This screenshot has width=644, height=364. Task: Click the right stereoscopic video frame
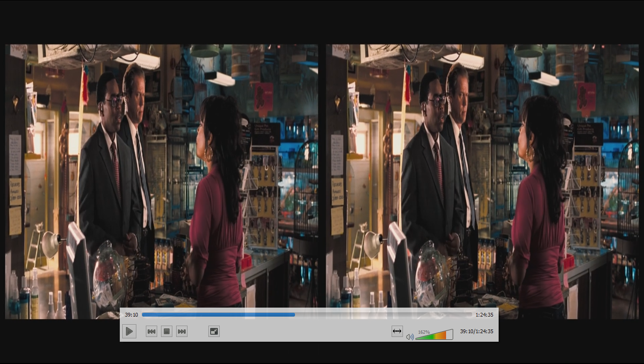(x=482, y=182)
